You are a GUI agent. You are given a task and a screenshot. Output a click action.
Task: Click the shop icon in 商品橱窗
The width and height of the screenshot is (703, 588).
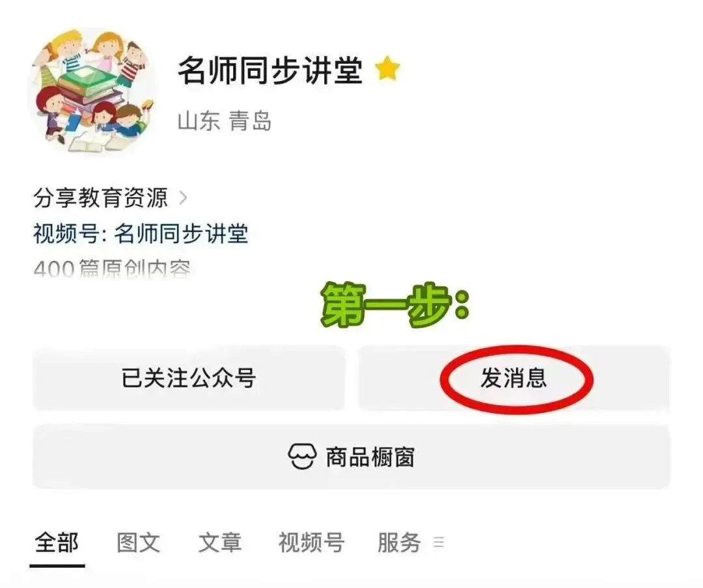(302, 456)
